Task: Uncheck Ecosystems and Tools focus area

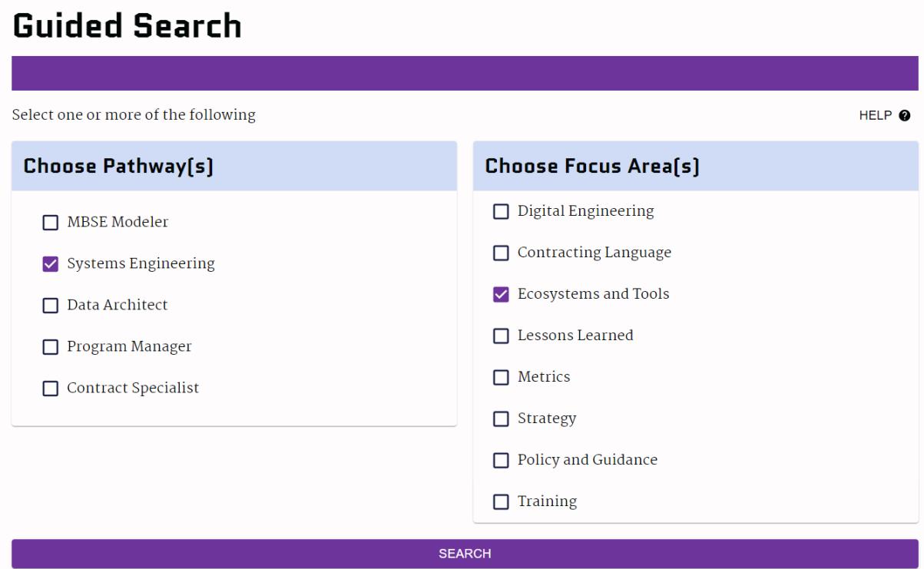Action: [x=501, y=294]
